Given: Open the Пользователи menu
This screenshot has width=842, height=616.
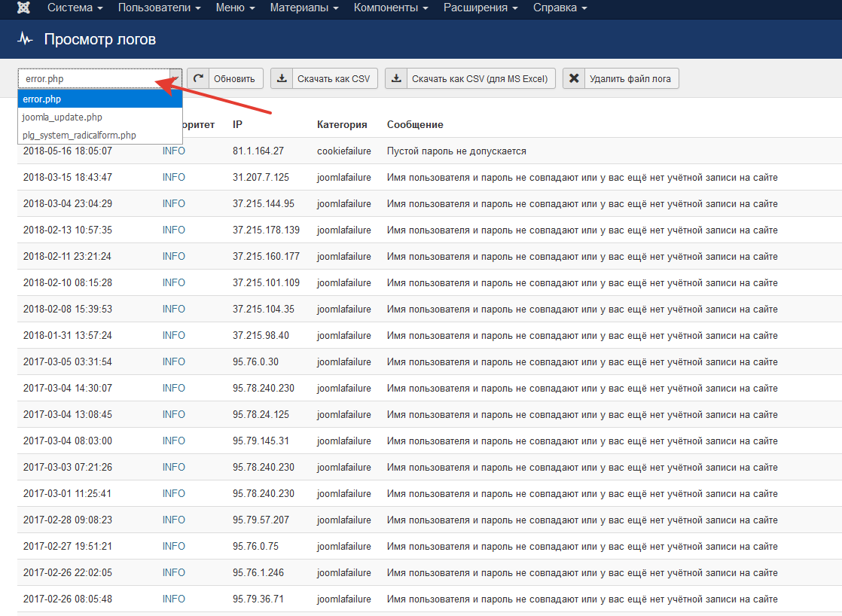Looking at the screenshot, I should coord(159,8).
